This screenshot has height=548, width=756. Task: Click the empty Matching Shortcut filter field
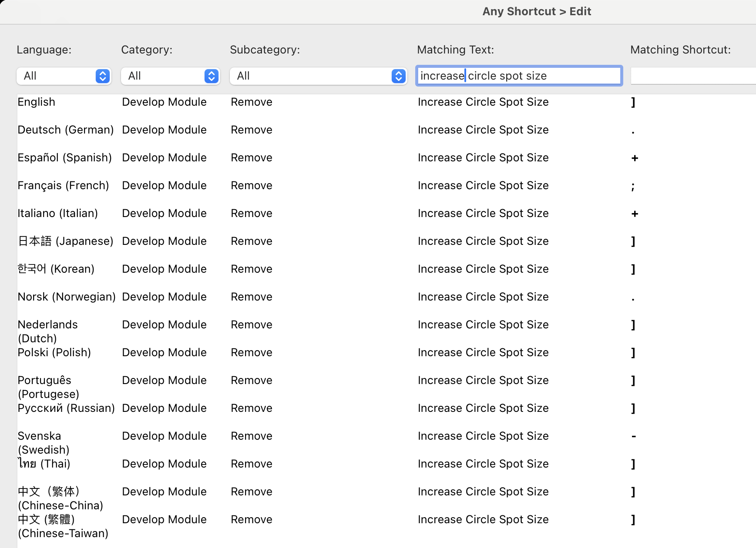(x=693, y=76)
